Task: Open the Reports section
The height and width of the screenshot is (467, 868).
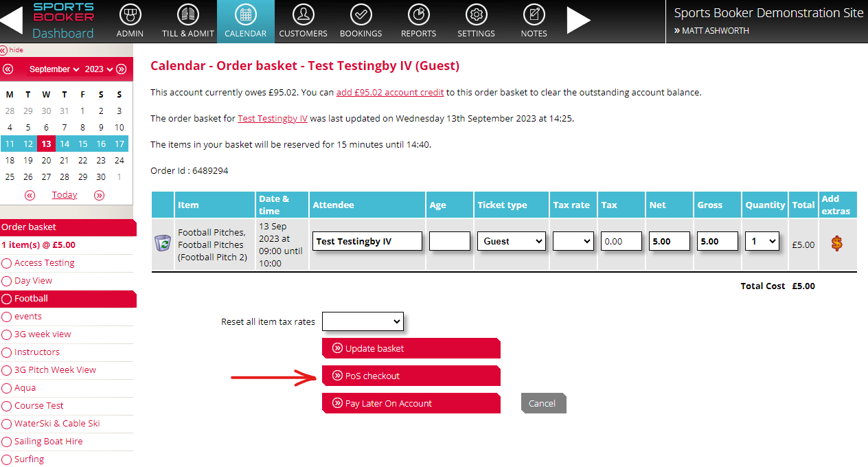Action: [x=418, y=21]
